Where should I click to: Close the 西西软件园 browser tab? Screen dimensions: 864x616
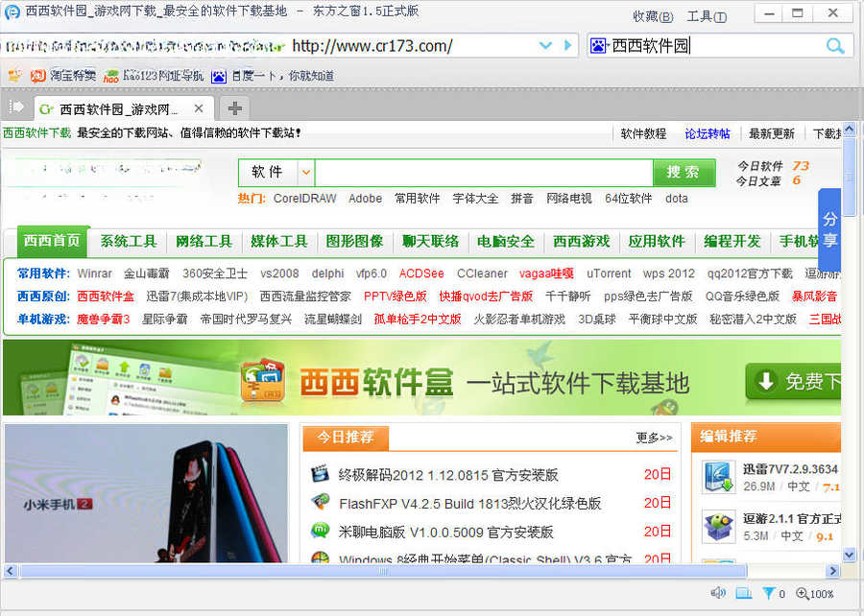pos(199,108)
